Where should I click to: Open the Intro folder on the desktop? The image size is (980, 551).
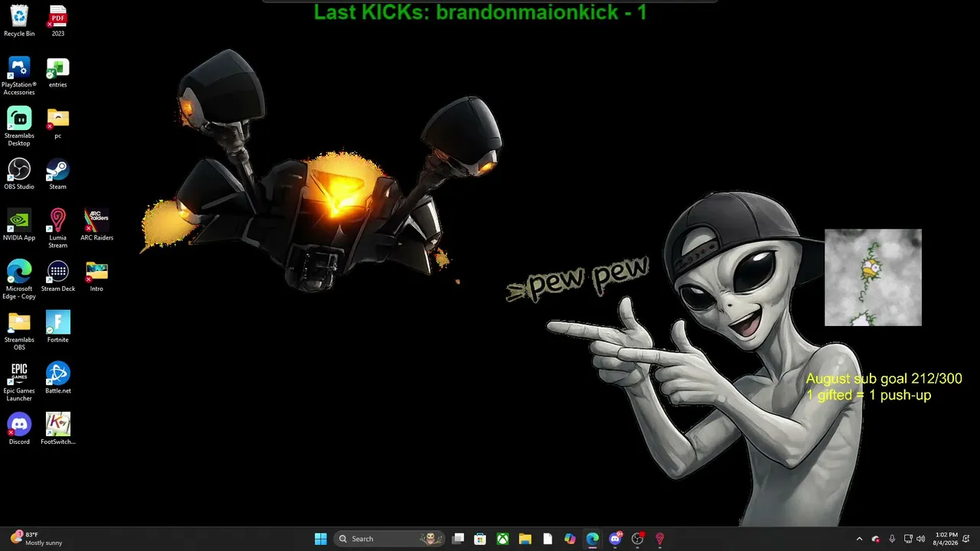(96, 276)
